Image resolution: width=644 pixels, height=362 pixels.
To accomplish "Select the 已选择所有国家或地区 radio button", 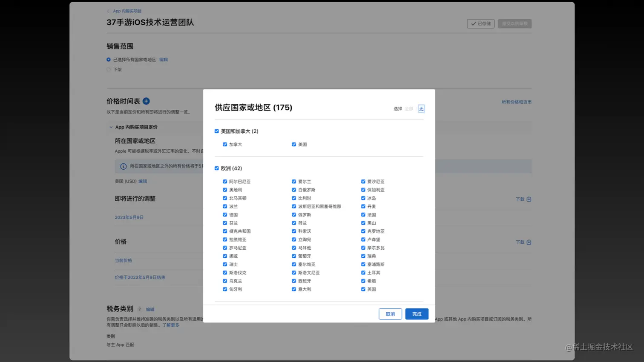I will (109, 60).
